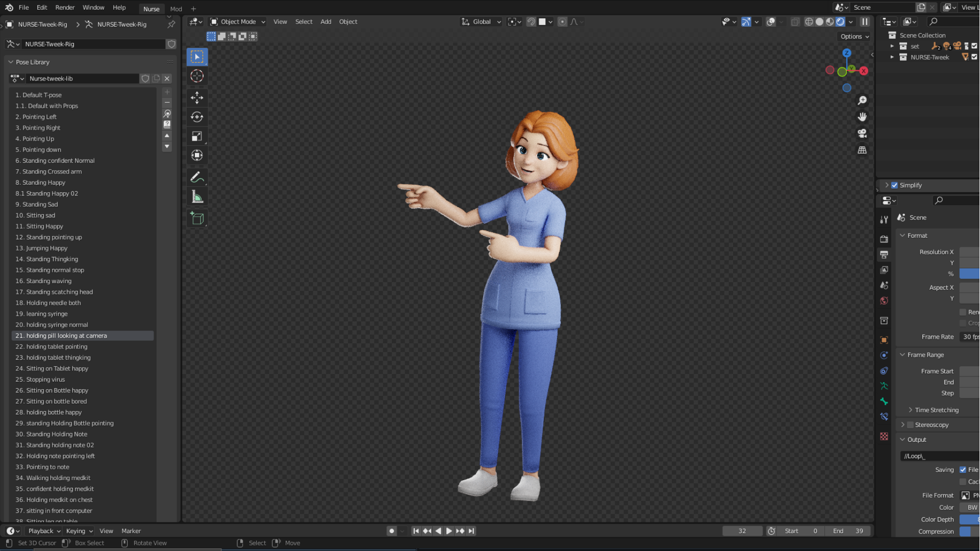Open the Global transform orientation dropdown
The height and width of the screenshot is (551, 980).
point(482,21)
